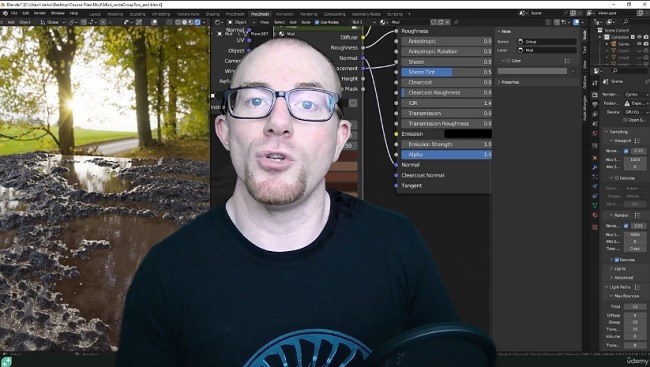Click the Total max bounces field
This screenshot has height=367, width=650.
635,306
